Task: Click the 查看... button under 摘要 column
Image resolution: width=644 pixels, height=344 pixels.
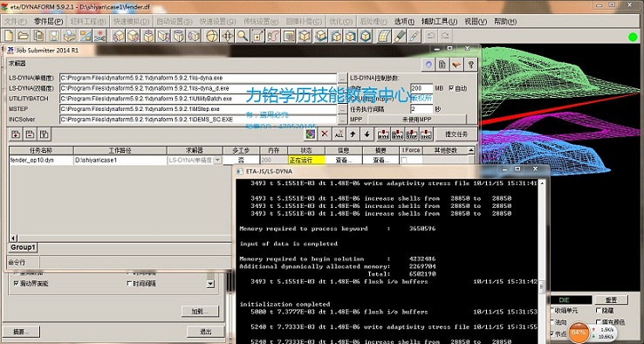Action: [380, 161]
